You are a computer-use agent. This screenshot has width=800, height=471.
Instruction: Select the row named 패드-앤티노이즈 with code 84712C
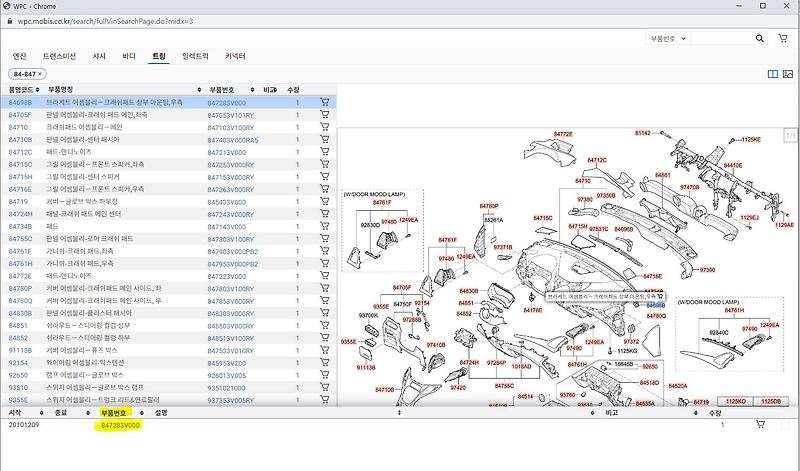168,152
